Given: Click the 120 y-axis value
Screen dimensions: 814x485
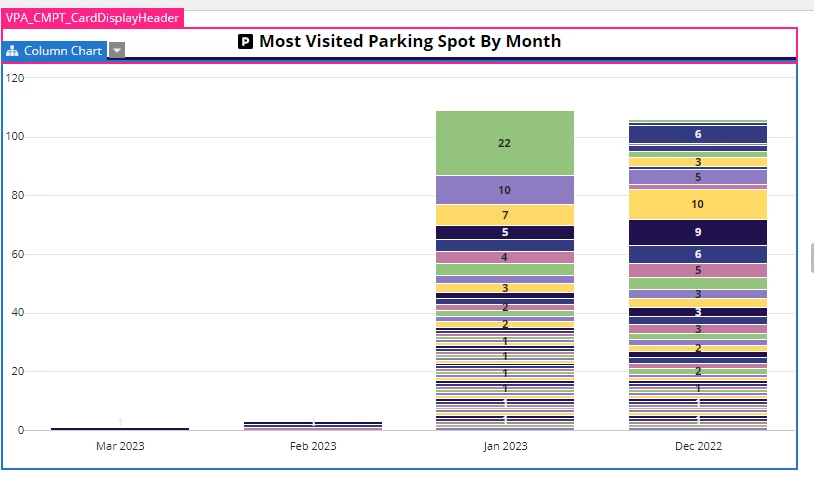Looking at the screenshot, I should coord(15,78).
